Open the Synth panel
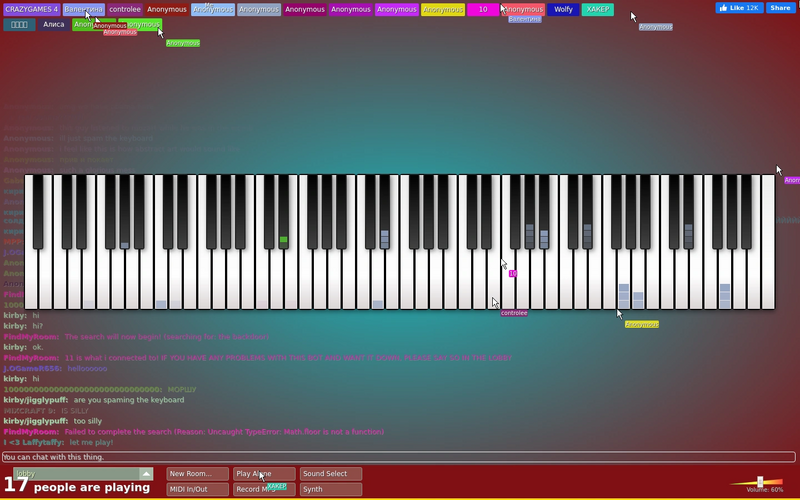800x500 pixels. pyautogui.click(x=331, y=489)
